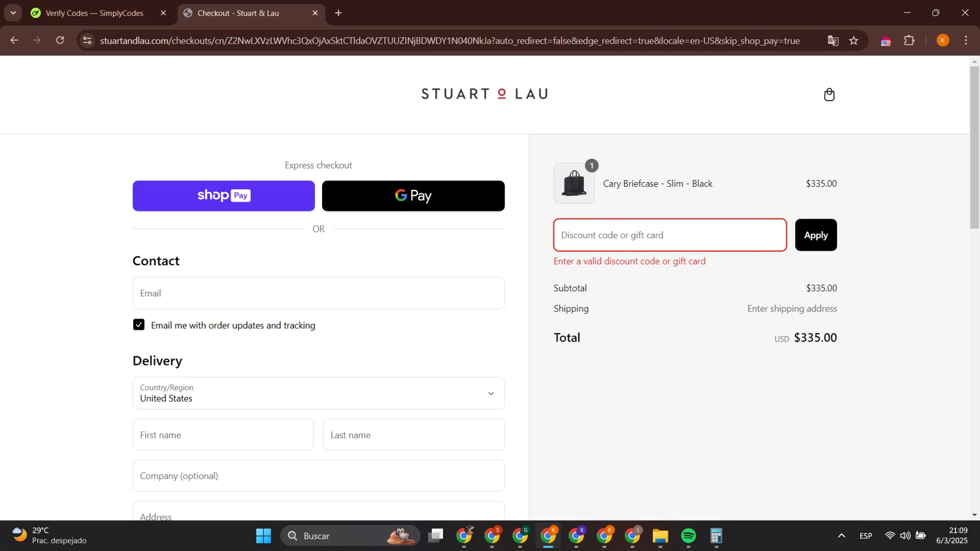Screen dimensions: 980x551
Task: Open the Windows Start menu
Action: pos(264,536)
